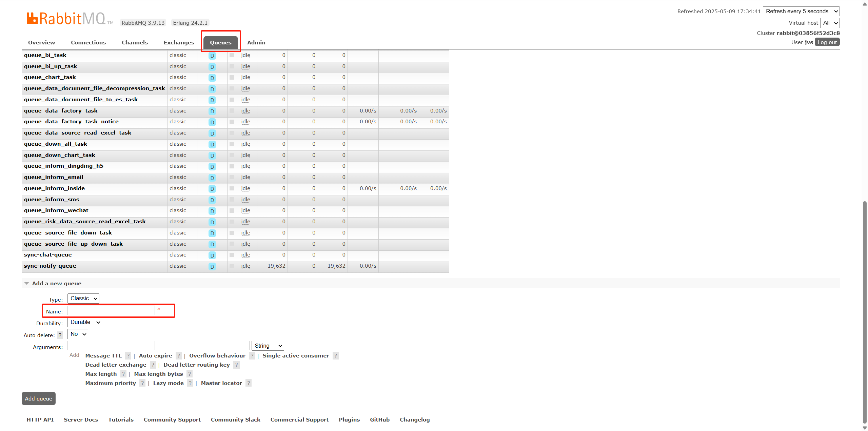Open the queue_data_factory_task queue link

61,110
